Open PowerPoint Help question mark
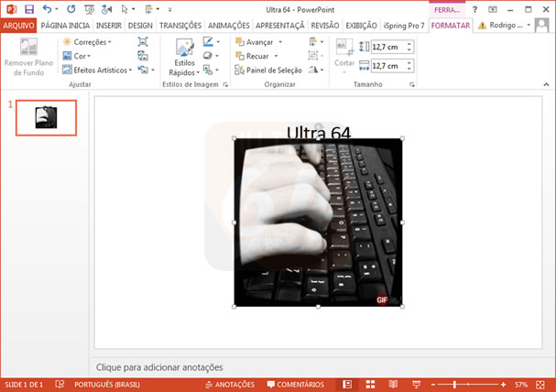The image size is (556, 392). pos(474,9)
